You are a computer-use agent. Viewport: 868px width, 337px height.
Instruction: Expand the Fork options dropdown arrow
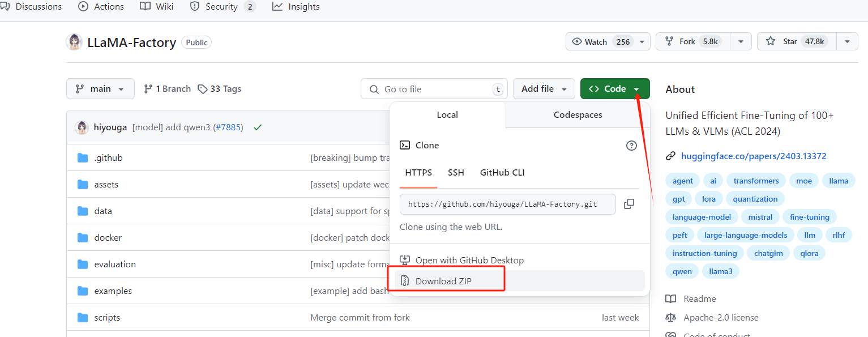pos(741,41)
